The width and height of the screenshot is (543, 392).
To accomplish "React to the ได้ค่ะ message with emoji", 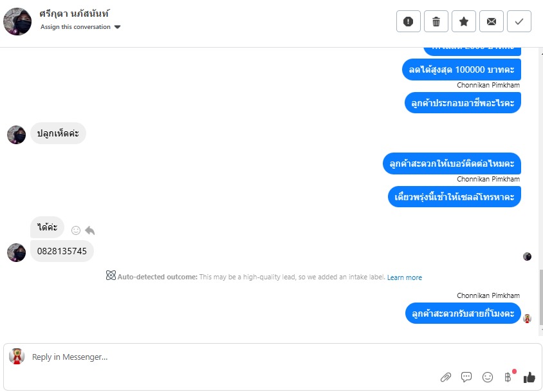I will click(x=76, y=230).
